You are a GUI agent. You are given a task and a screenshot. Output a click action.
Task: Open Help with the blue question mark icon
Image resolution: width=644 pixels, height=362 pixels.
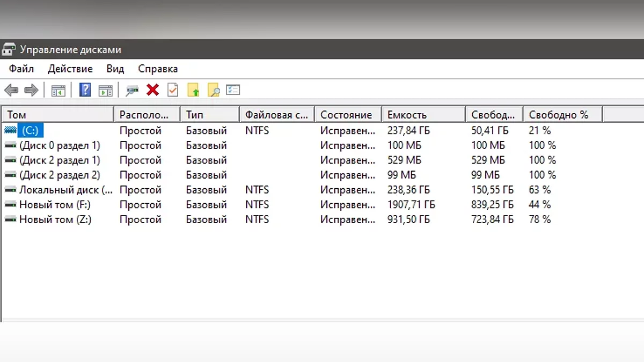tap(85, 90)
